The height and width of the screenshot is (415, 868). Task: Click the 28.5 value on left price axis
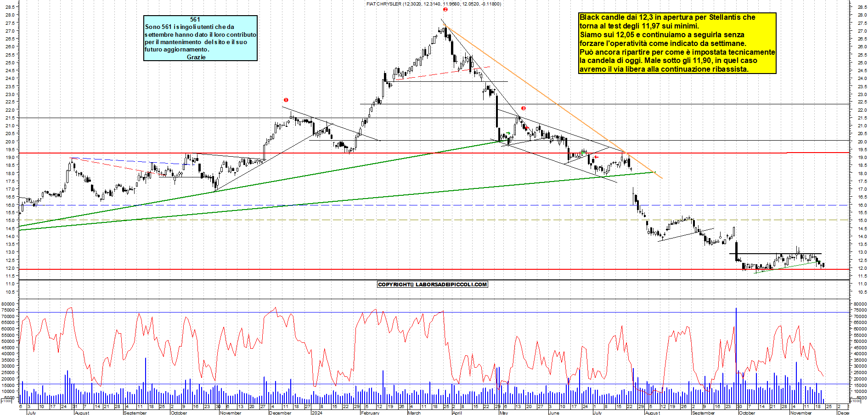[10, 7]
